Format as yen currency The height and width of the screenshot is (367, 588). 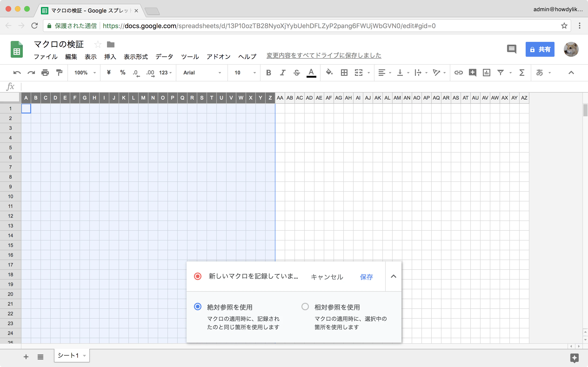[x=109, y=72]
